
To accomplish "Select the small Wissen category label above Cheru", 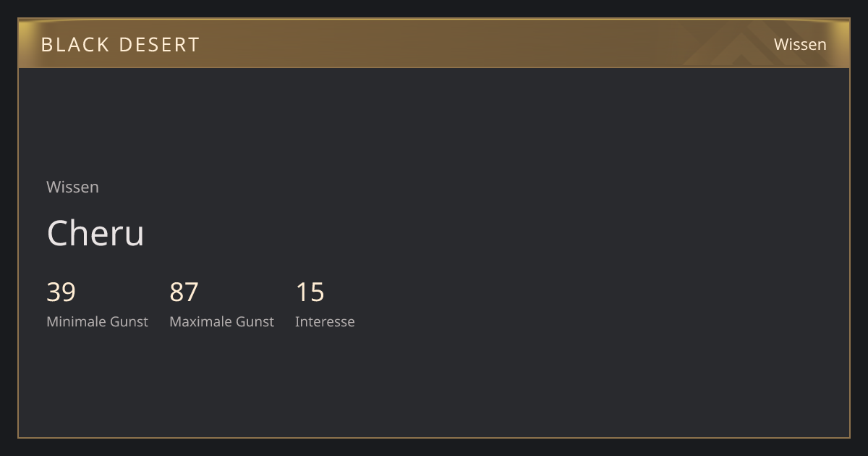I will click(72, 187).
